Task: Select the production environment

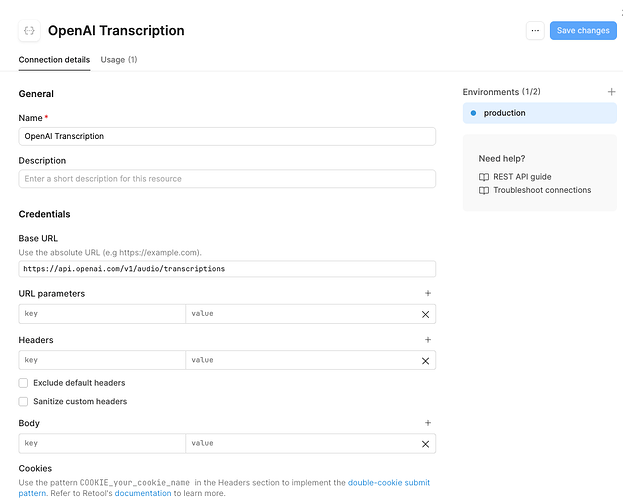Action: (540, 113)
